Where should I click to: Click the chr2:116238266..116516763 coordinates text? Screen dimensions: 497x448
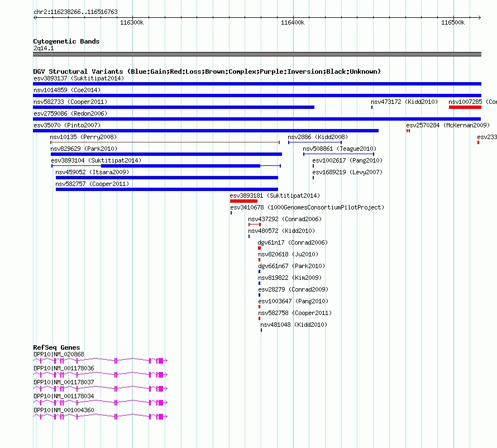(75, 12)
